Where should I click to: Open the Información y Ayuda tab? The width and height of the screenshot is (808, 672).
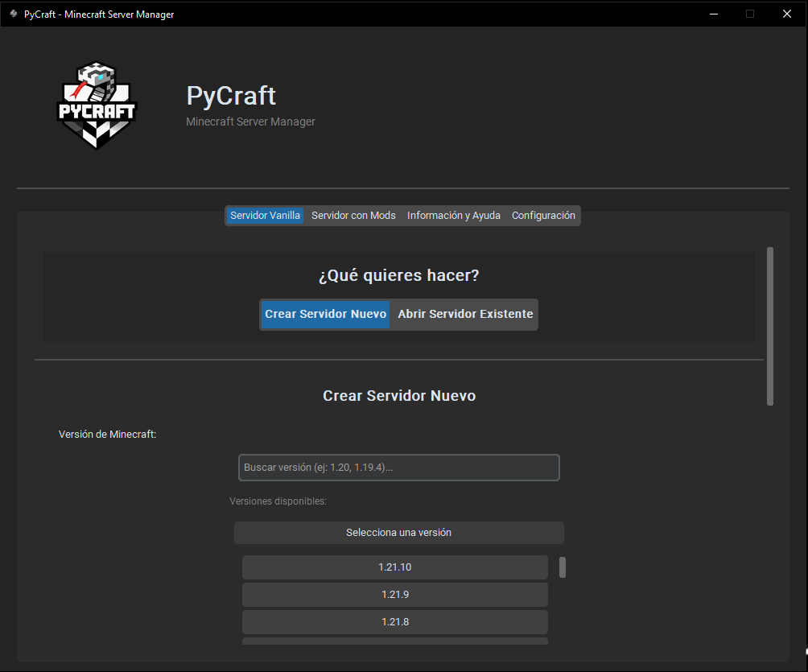point(453,215)
